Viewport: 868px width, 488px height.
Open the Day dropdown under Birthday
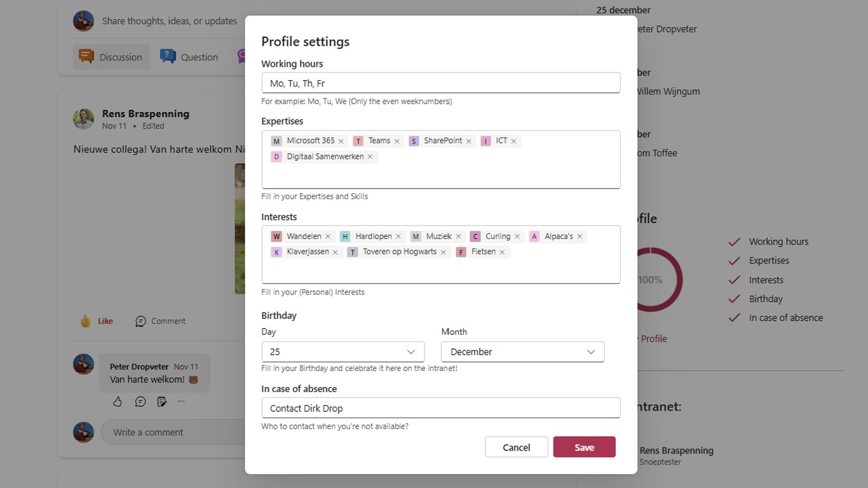coord(342,351)
